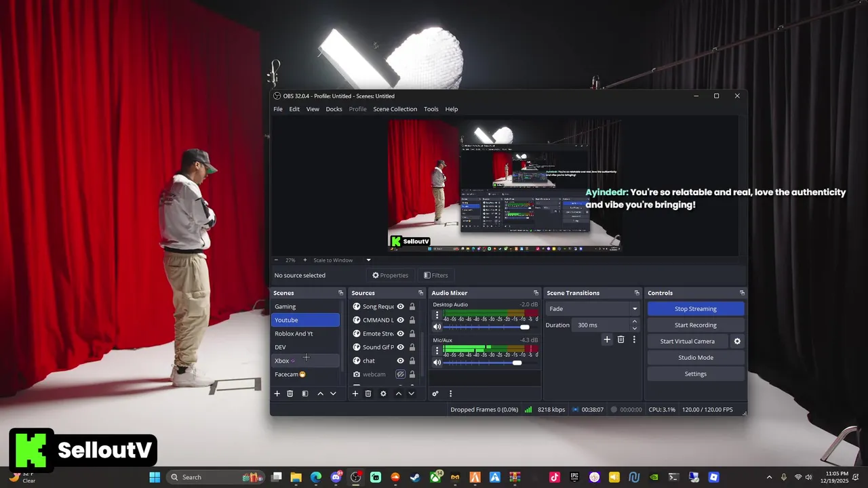The width and height of the screenshot is (868, 488).
Task: Move source down in Sources toolbar
Action: pyautogui.click(x=411, y=394)
